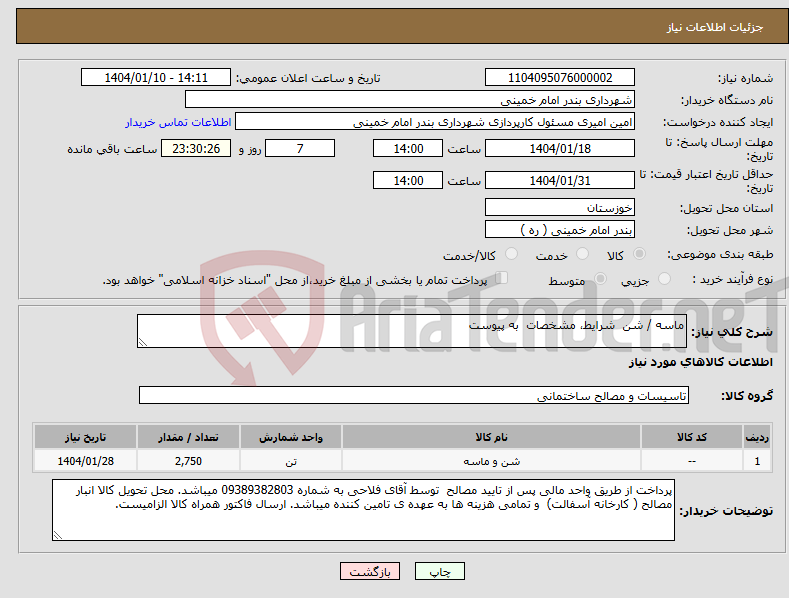The height and width of the screenshot is (598, 789).
Task: Click the requester field امین امیری
Action: (x=435, y=122)
